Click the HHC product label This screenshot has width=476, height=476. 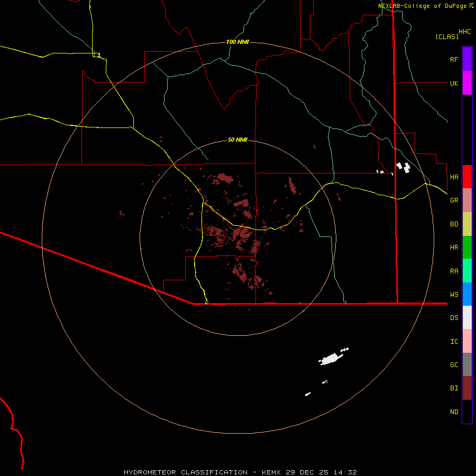[464, 32]
